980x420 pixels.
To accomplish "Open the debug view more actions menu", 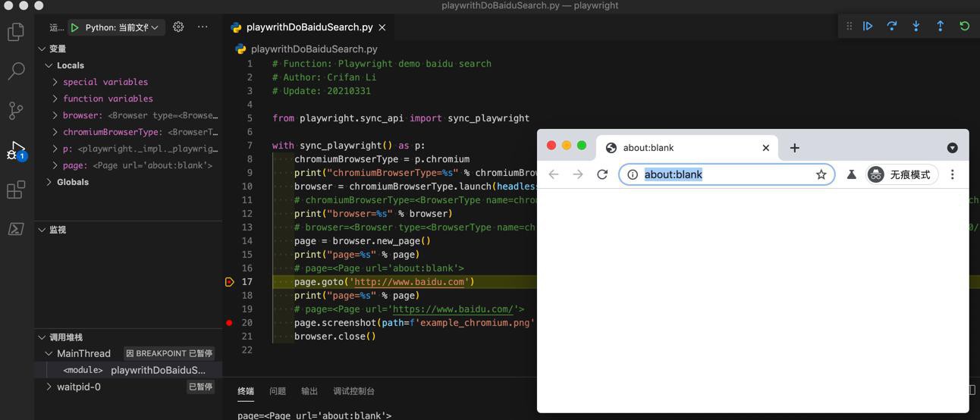I will (203, 27).
